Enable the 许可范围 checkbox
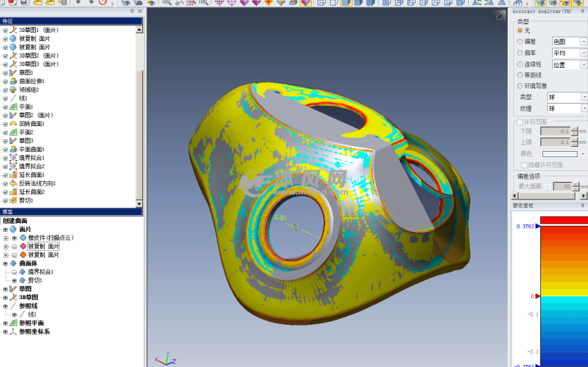The image size is (588, 367). [520, 122]
